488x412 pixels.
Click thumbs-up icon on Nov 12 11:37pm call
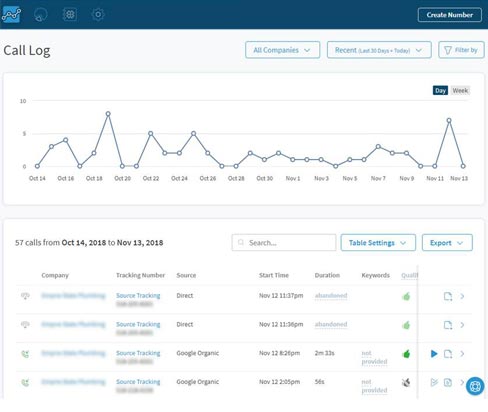pyautogui.click(x=406, y=296)
